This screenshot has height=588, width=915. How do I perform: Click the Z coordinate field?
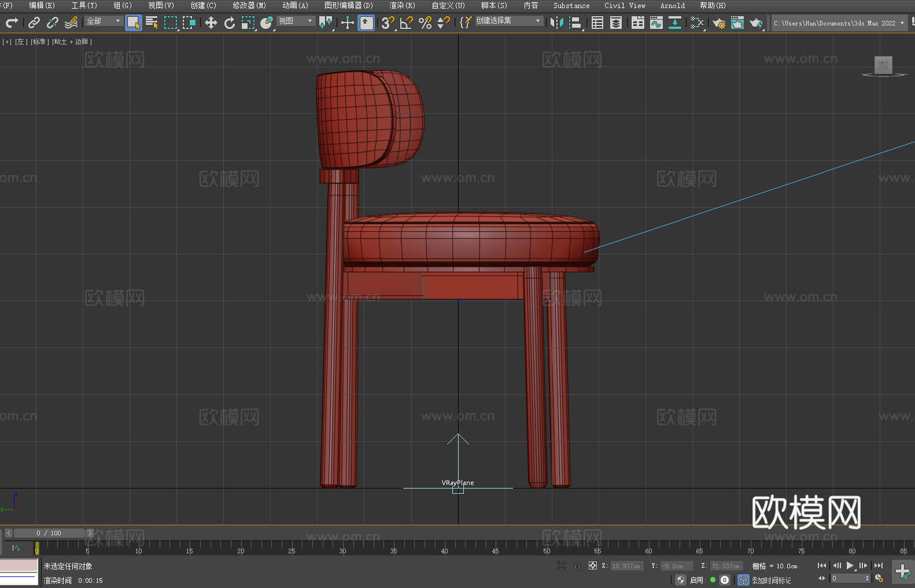pyautogui.click(x=726, y=566)
